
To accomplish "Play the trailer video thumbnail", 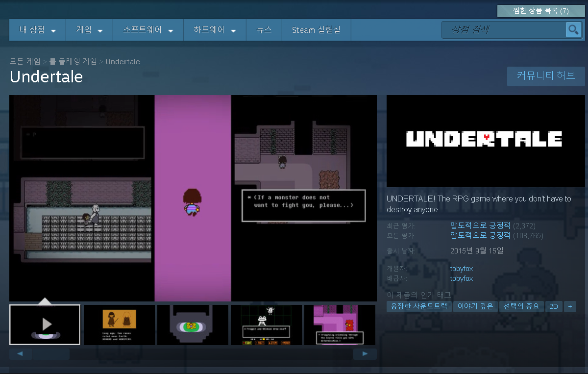I will coord(45,324).
